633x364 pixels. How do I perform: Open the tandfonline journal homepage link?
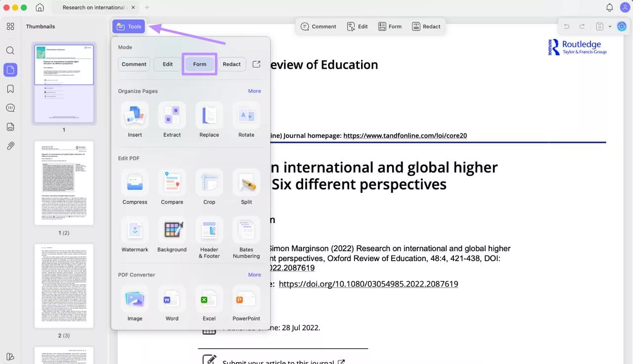click(x=405, y=136)
